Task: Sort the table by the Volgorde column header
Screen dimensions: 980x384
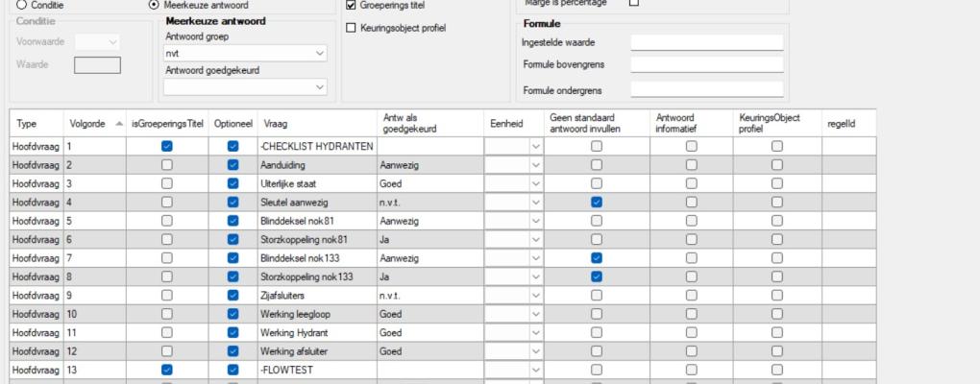Action: (94, 123)
